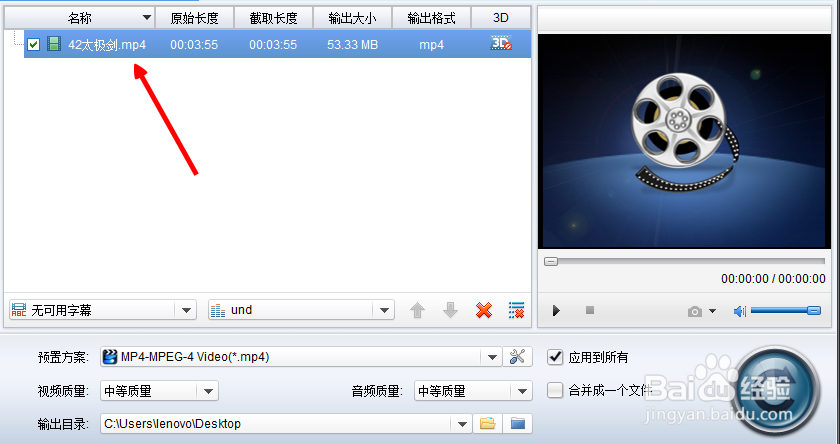This screenshot has width=840, height=444.
Task: Open preset settings with wrench icon
Action: pyautogui.click(x=518, y=357)
